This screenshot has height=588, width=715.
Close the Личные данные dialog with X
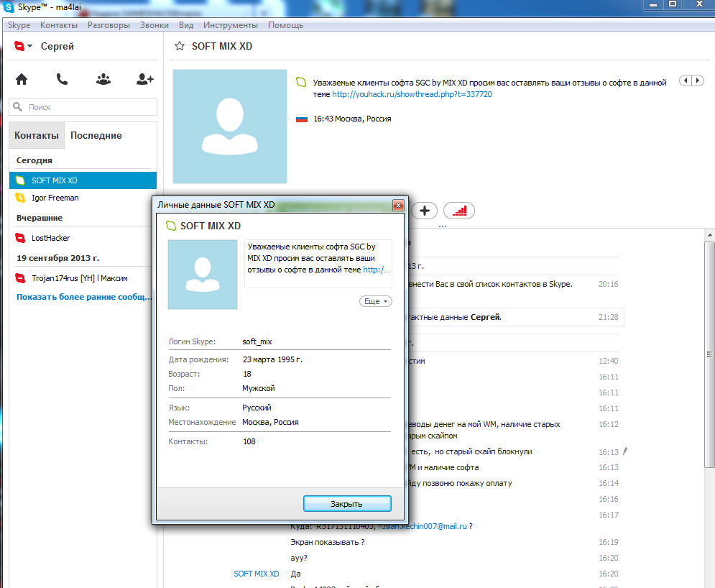click(x=398, y=206)
